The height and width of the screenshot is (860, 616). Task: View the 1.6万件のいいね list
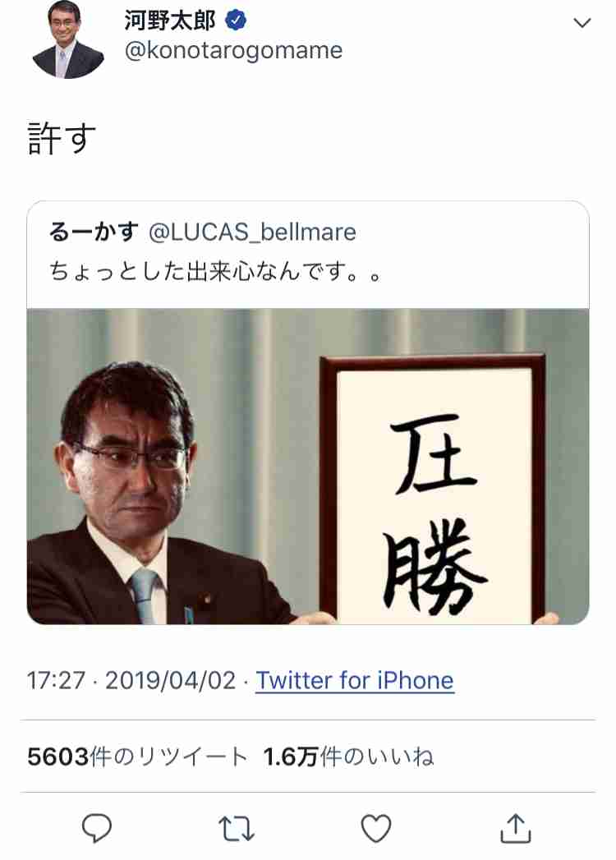point(349,757)
